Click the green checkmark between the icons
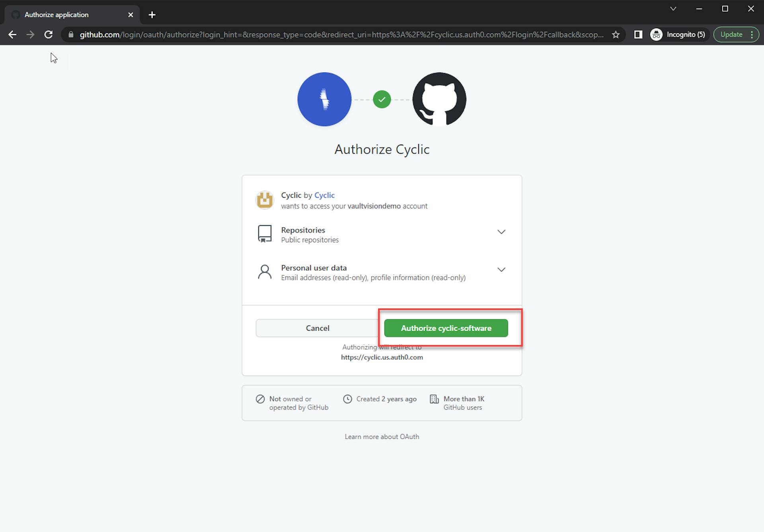764x532 pixels. [382, 99]
